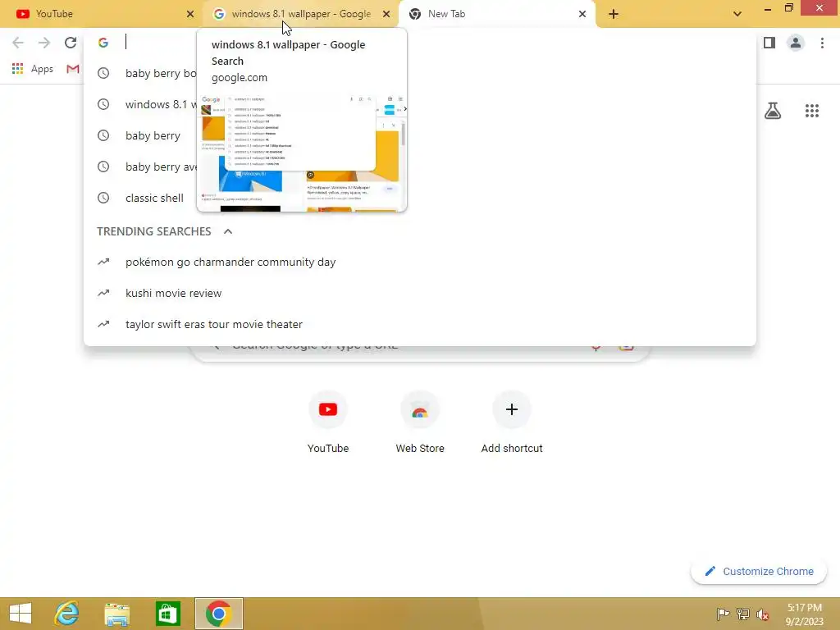Screen dimensions: 840x630
Task: Toggle the side panel button
Action: [x=769, y=43]
